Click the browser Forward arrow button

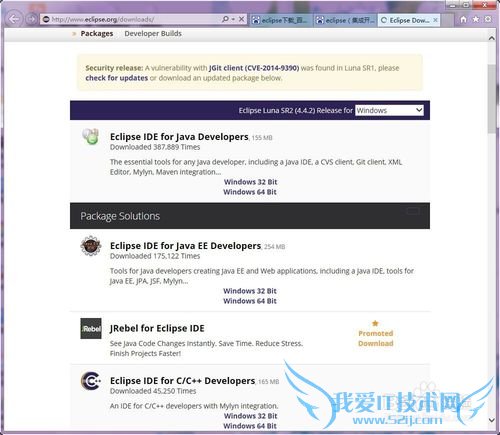point(32,19)
